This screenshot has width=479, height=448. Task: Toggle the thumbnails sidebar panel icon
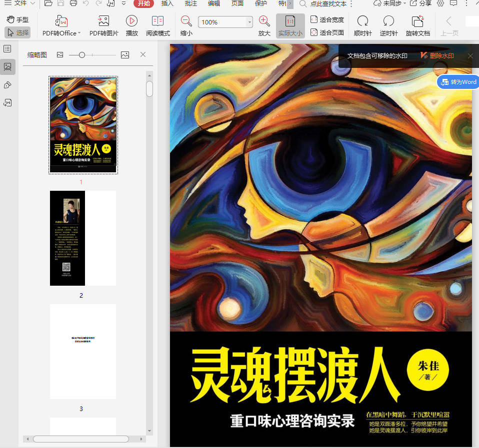pyautogui.click(x=7, y=66)
